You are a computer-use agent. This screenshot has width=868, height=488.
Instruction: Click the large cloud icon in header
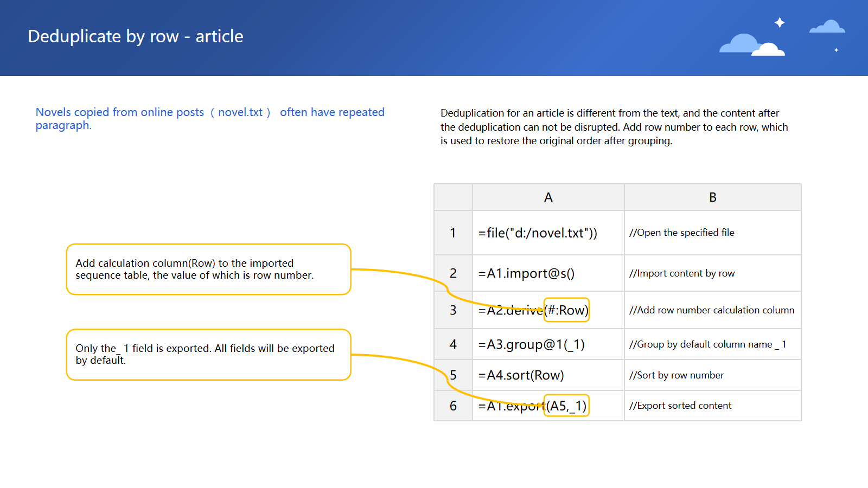click(751, 45)
